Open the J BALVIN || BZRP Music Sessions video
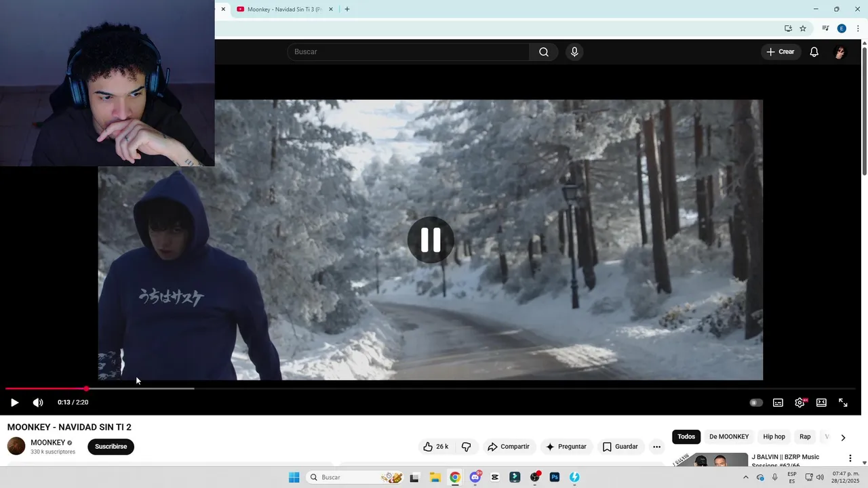This screenshot has height=488, width=868. 785,461
